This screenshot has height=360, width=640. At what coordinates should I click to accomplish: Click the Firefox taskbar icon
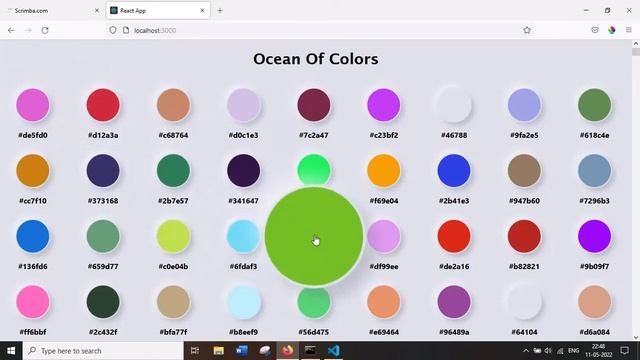click(288, 351)
